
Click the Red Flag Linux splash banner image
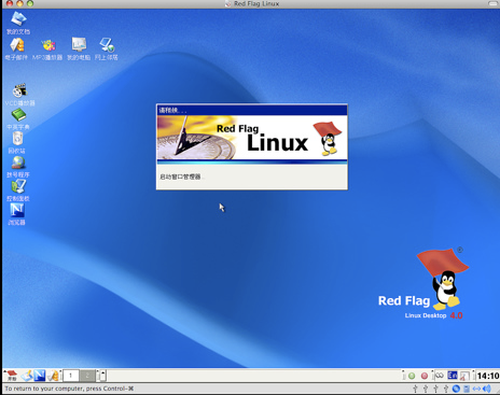pos(252,138)
